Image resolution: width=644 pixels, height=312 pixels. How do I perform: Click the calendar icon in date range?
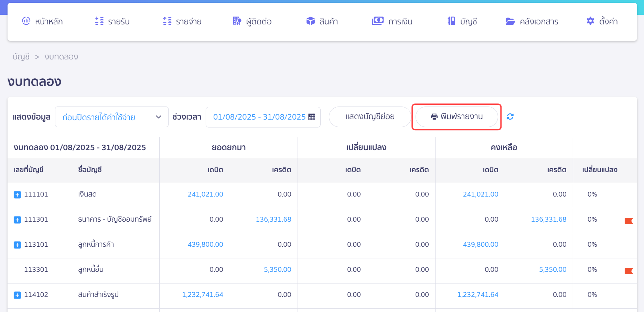tap(312, 116)
